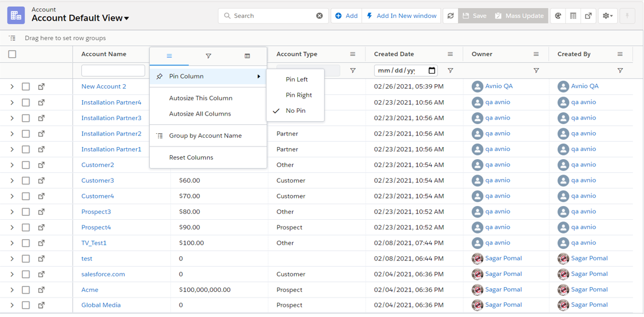Toggle the select all rows checkbox
The width and height of the screenshot is (644, 317).
coord(12,54)
